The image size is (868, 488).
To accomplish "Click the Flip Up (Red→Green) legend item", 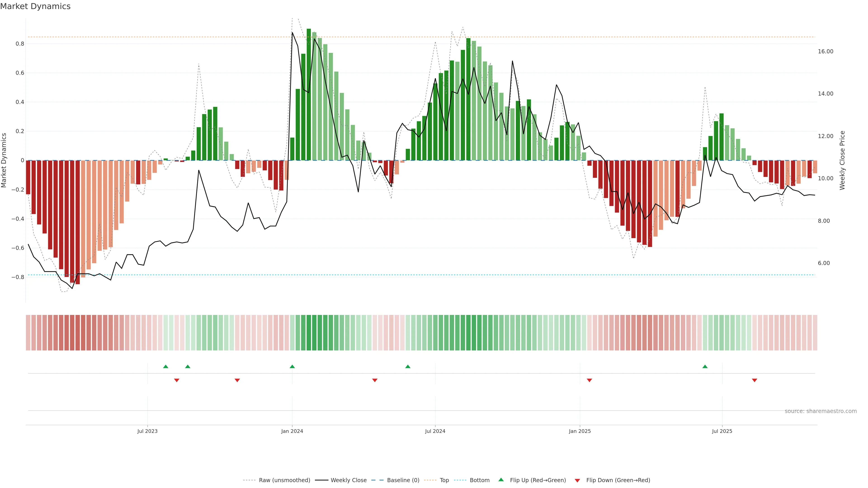I will 538,480.
